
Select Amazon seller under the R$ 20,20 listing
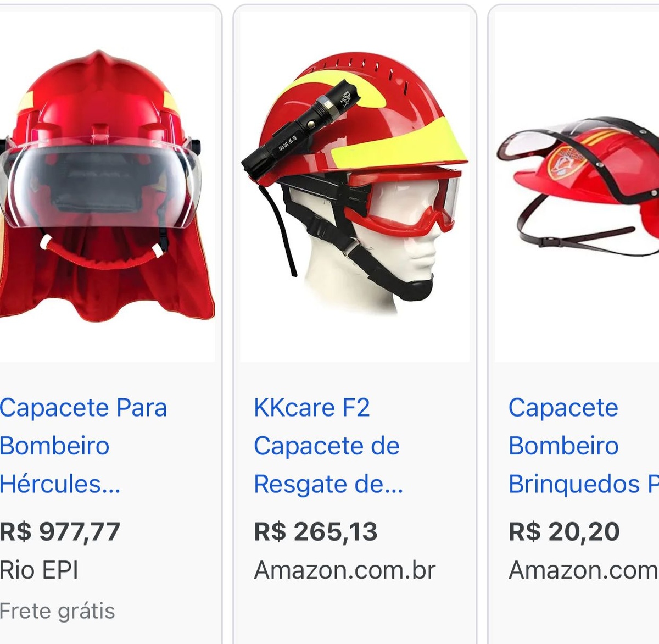(583, 570)
